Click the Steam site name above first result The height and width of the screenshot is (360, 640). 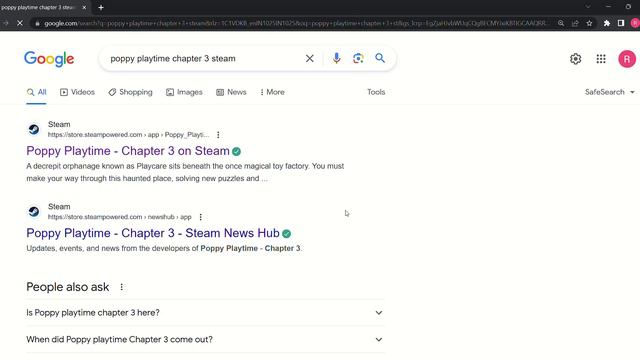click(59, 124)
